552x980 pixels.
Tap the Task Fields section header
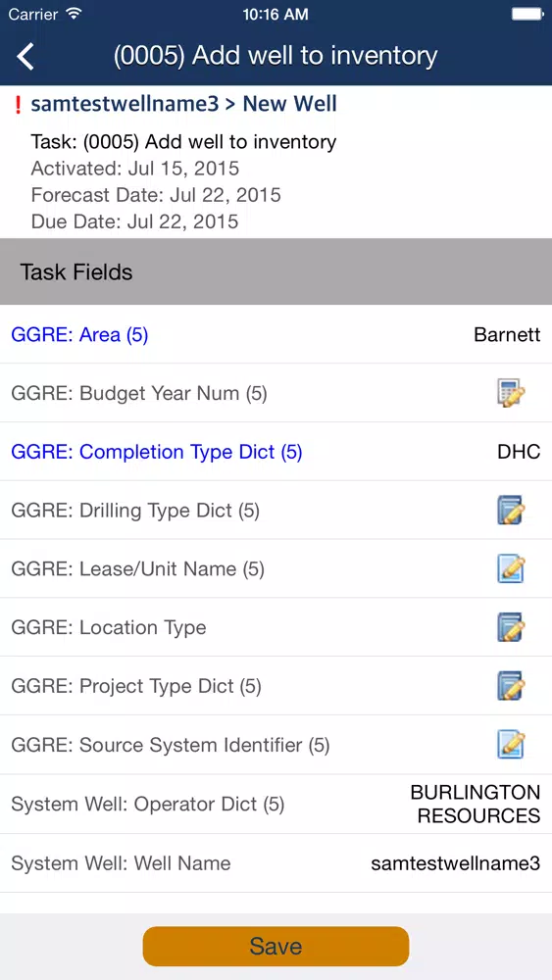(276, 271)
